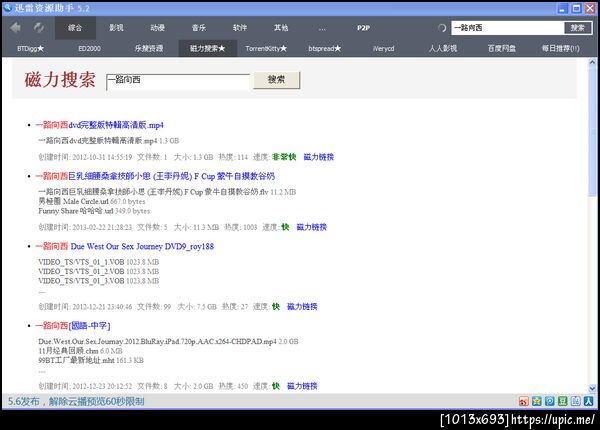Click the 磁力搜索 page search input box
Viewport: 600px width, 430px height.
[178, 81]
